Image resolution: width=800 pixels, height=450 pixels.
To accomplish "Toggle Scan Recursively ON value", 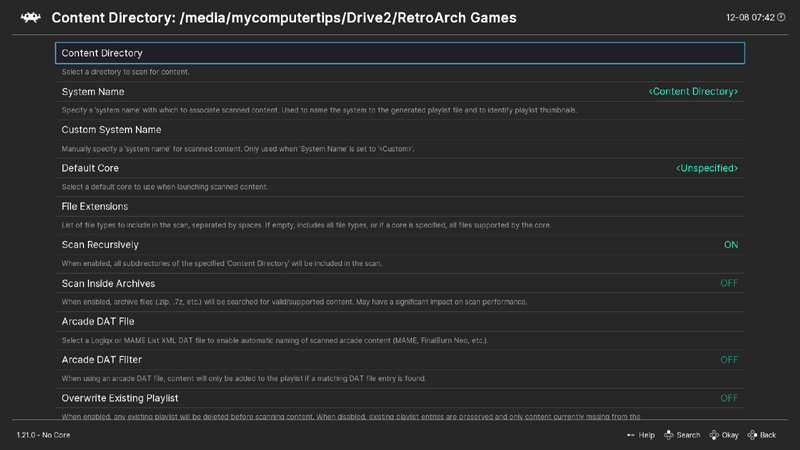I will click(x=730, y=245).
